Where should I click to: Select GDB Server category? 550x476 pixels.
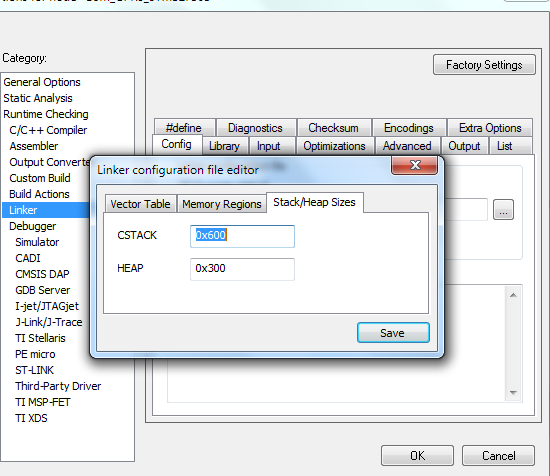point(43,290)
